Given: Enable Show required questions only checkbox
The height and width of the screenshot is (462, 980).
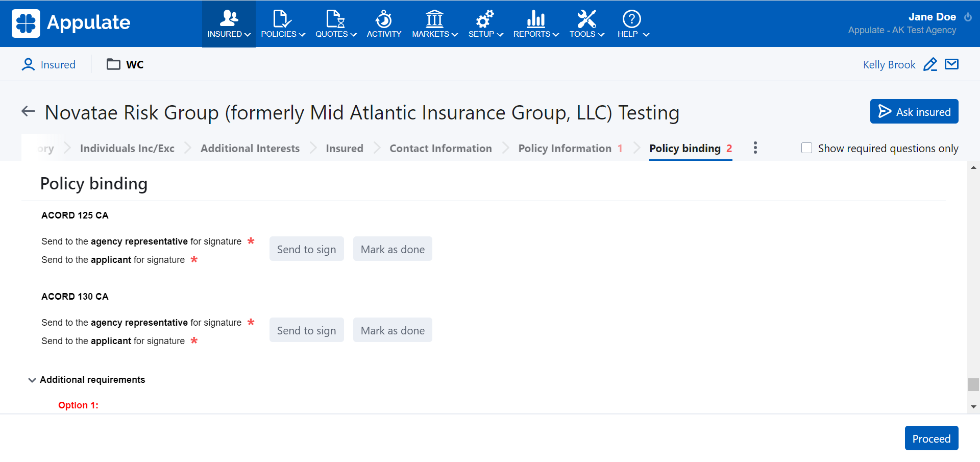Looking at the screenshot, I should (x=806, y=148).
